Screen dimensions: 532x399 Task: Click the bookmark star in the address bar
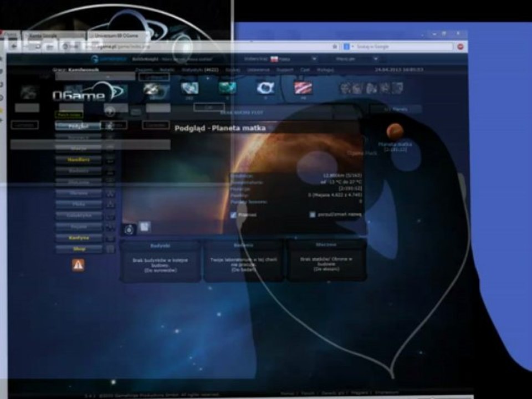[335, 47]
